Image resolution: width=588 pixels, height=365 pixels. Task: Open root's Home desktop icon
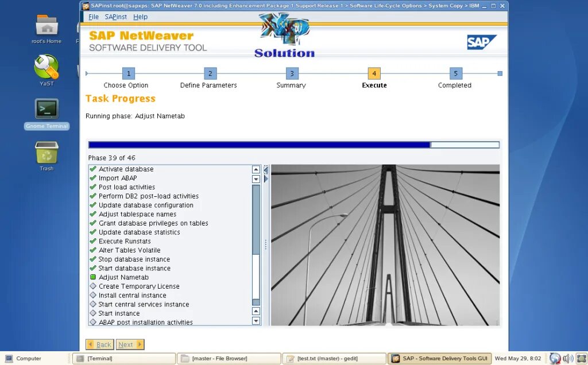tap(47, 29)
